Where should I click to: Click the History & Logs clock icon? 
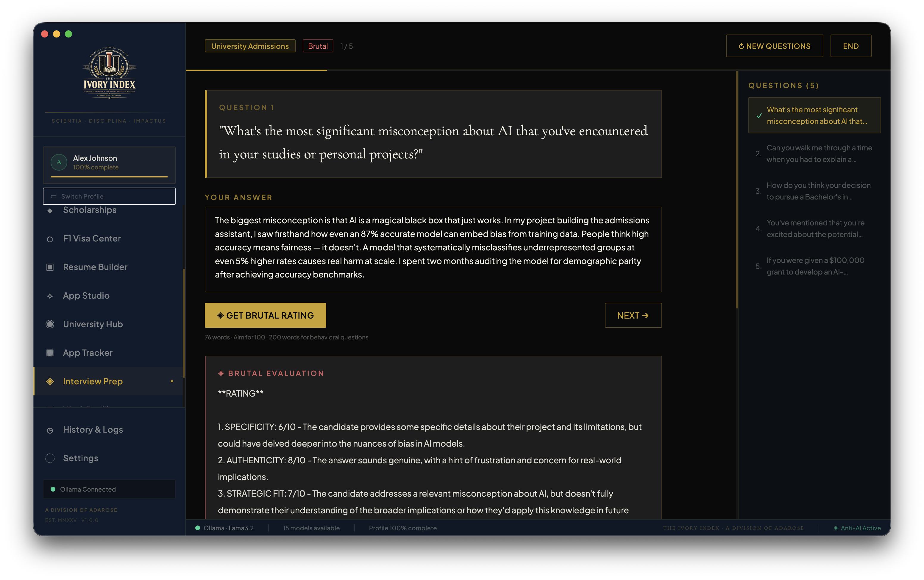pyautogui.click(x=50, y=430)
